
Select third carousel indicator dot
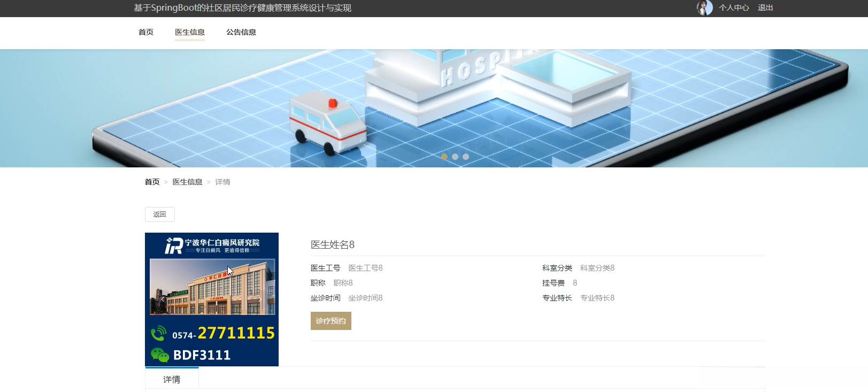tap(466, 157)
